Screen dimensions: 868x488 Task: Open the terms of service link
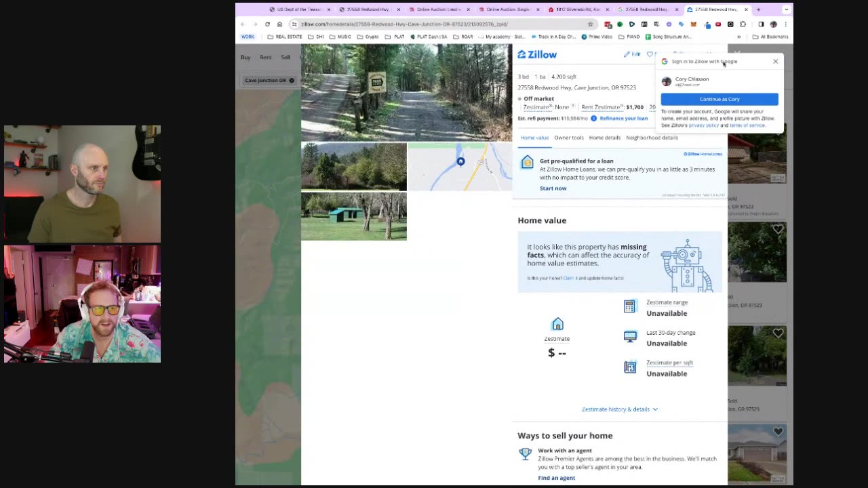(747, 125)
